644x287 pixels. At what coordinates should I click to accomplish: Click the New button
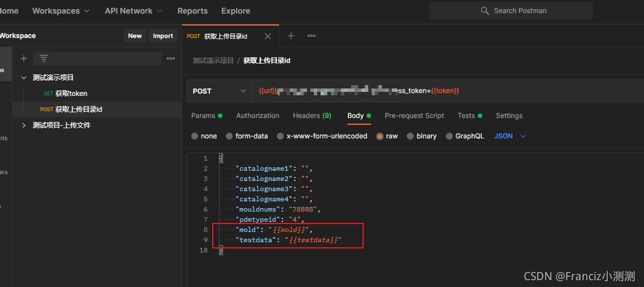tap(134, 36)
